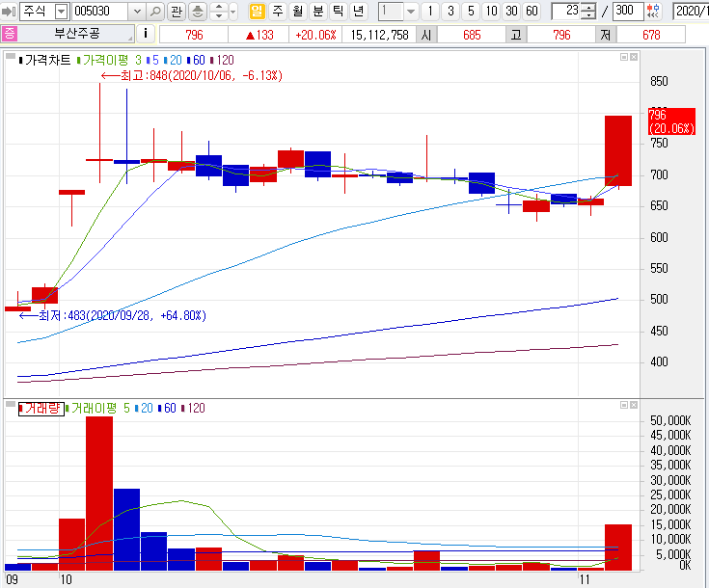
Task: Click the 거래이평 volume average legend label
Action: 92,409
